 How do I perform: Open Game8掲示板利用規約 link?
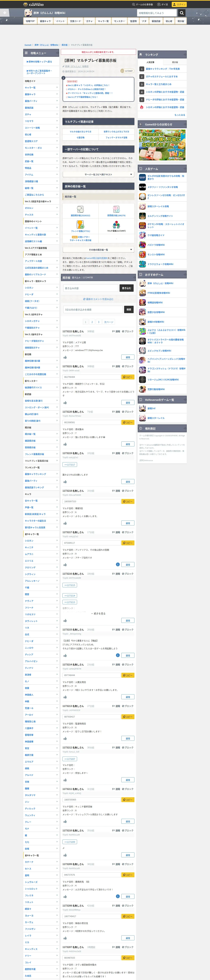point(97,258)
